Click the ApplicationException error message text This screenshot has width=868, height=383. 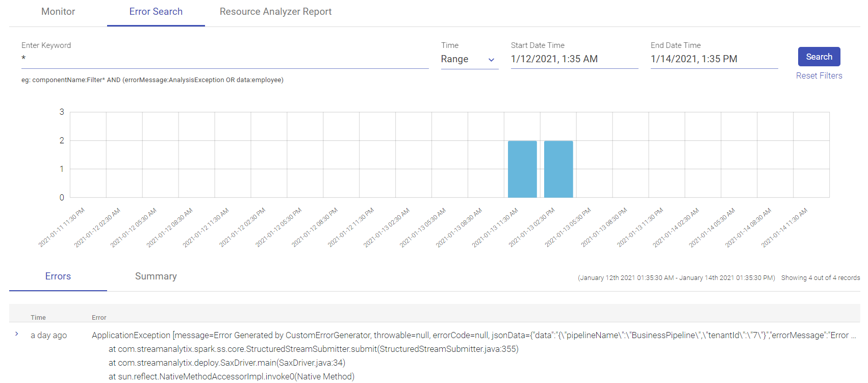tap(474, 335)
